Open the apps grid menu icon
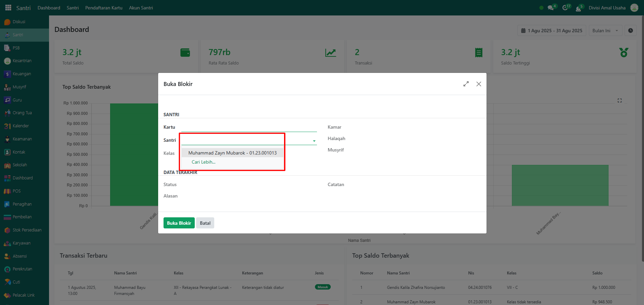The height and width of the screenshot is (305, 644). pos(8,7)
